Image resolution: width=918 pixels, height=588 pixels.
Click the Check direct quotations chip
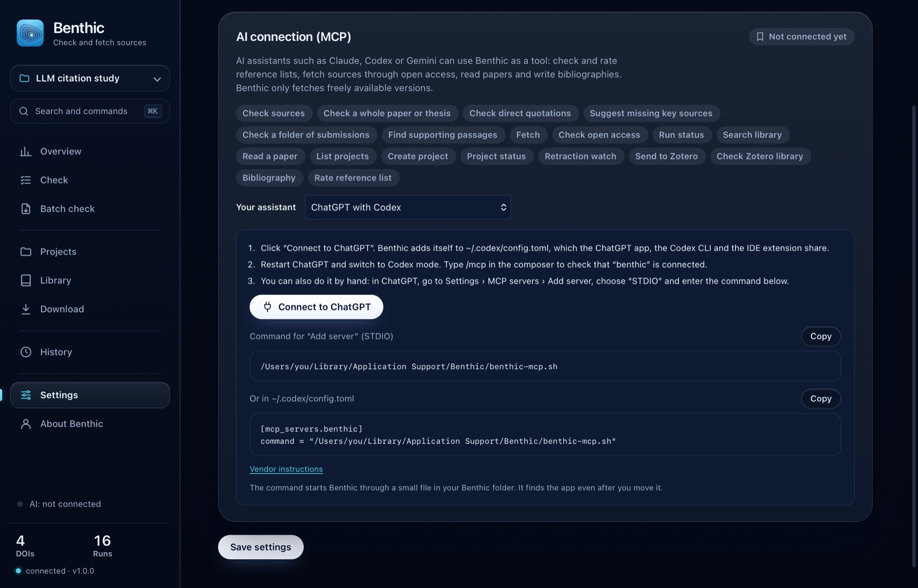pyautogui.click(x=520, y=113)
